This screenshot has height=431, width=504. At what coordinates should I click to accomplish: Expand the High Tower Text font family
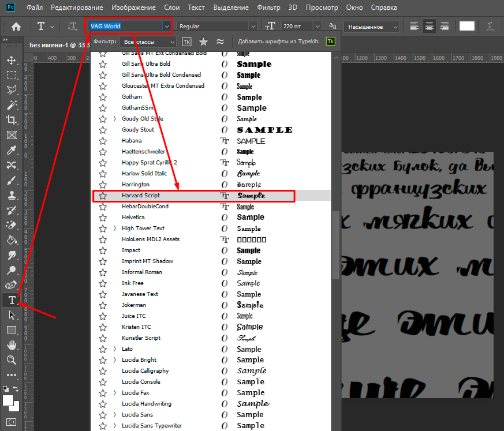click(115, 228)
